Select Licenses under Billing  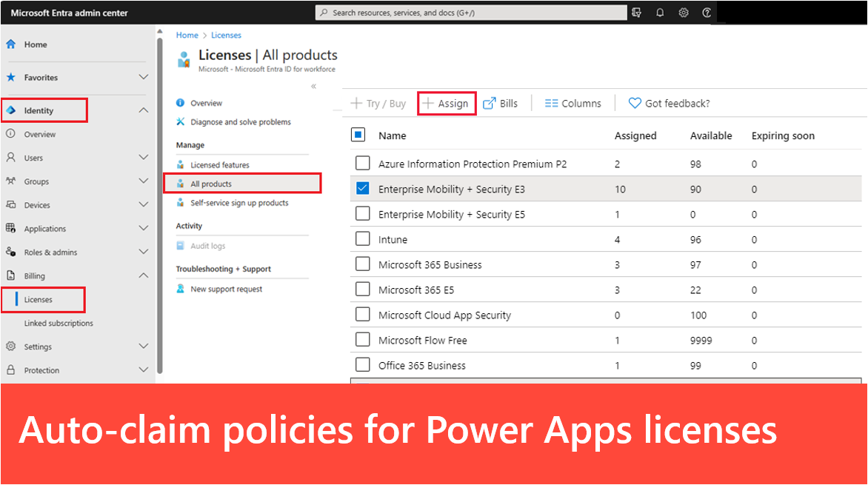39,300
